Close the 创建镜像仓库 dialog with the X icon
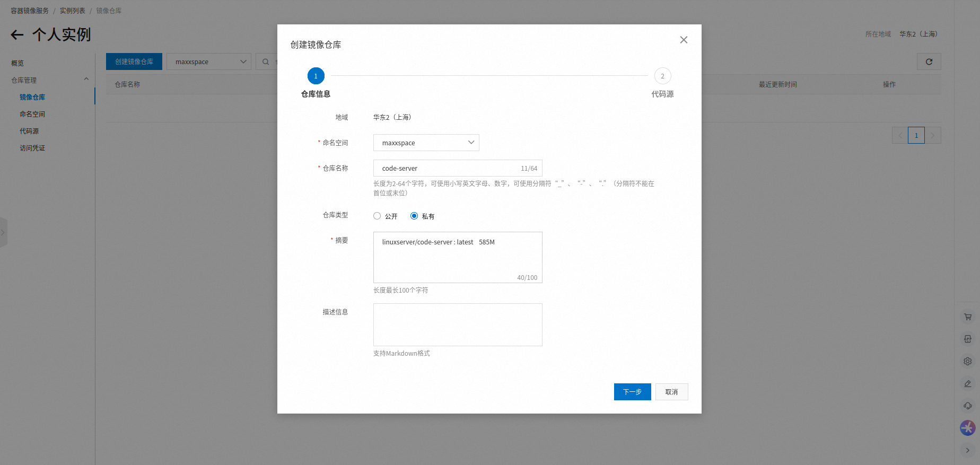The height and width of the screenshot is (465, 980). [684, 40]
